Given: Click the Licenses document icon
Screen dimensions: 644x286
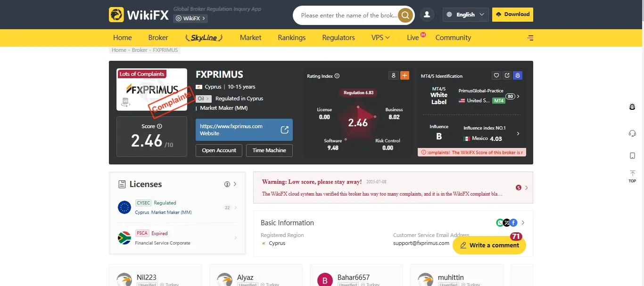Looking at the screenshot, I should tap(122, 184).
